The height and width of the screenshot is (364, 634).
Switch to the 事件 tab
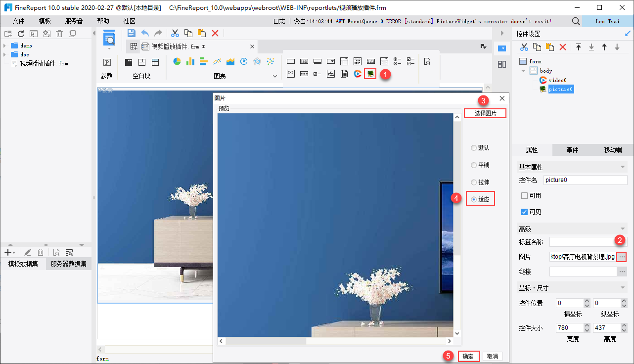click(572, 150)
